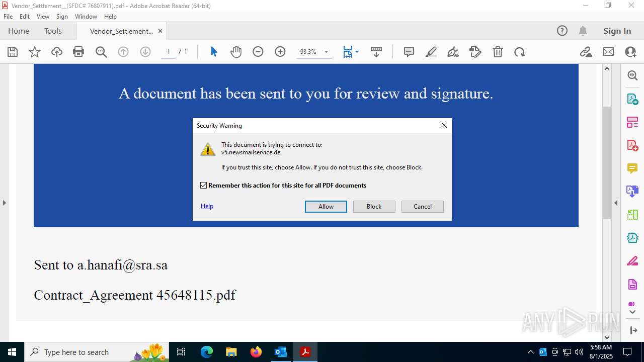Open the Sign document pen icon
Image resolution: width=644 pixels, height=362 pixels.
[x=453, y=52]
